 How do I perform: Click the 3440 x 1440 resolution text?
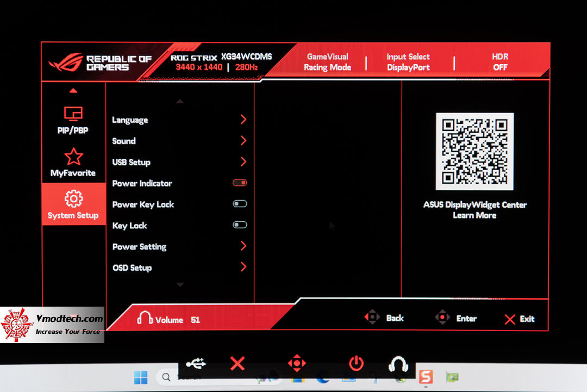199,67
